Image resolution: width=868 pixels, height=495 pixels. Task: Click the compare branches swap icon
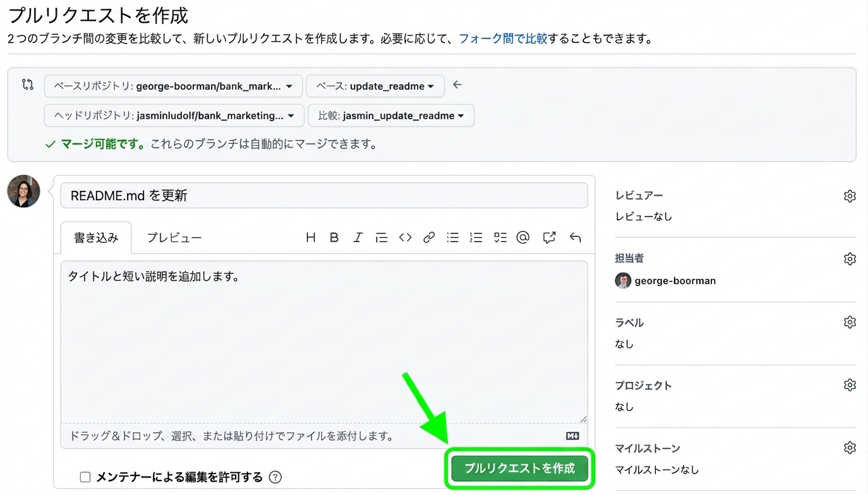[x=27, y=85]
